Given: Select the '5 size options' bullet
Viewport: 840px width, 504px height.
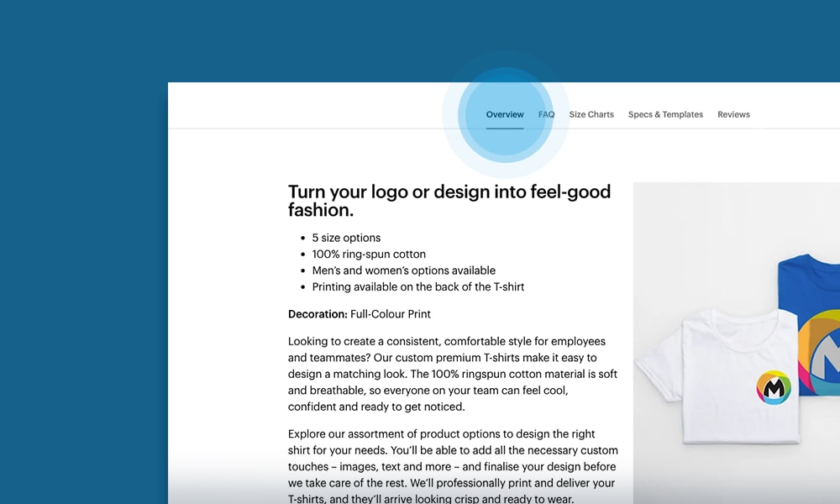Looking at the screenshot, I should (x=346, y=238).
